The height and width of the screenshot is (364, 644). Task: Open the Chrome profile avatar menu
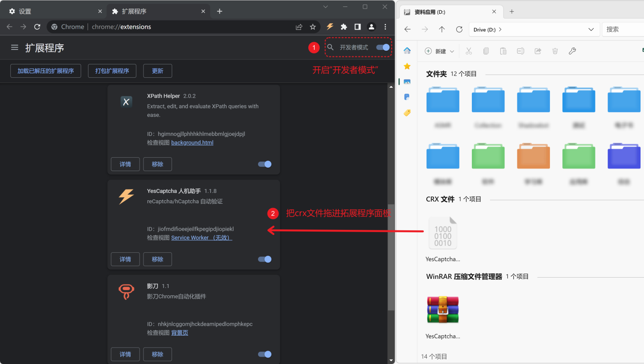372,27
